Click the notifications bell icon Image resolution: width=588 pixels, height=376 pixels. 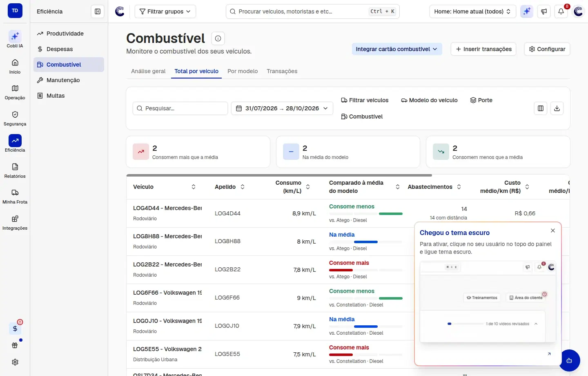point(561,11)
